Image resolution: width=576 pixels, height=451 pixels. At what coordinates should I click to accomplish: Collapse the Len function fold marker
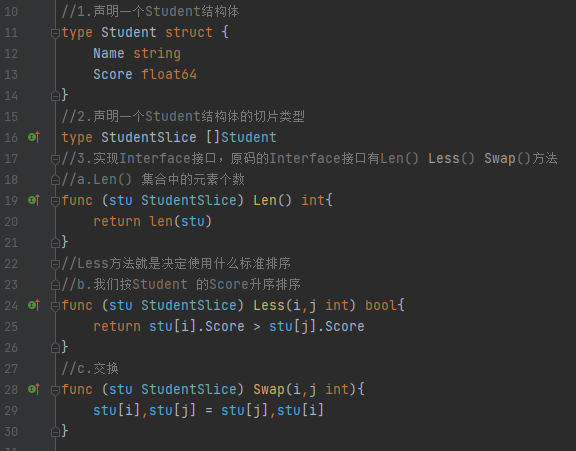tap(55, 202)
